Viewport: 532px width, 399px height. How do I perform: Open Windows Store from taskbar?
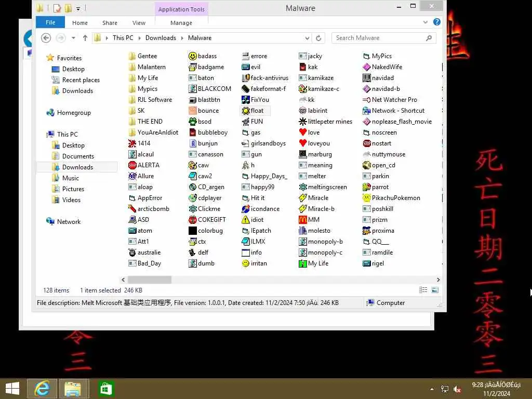105,389
